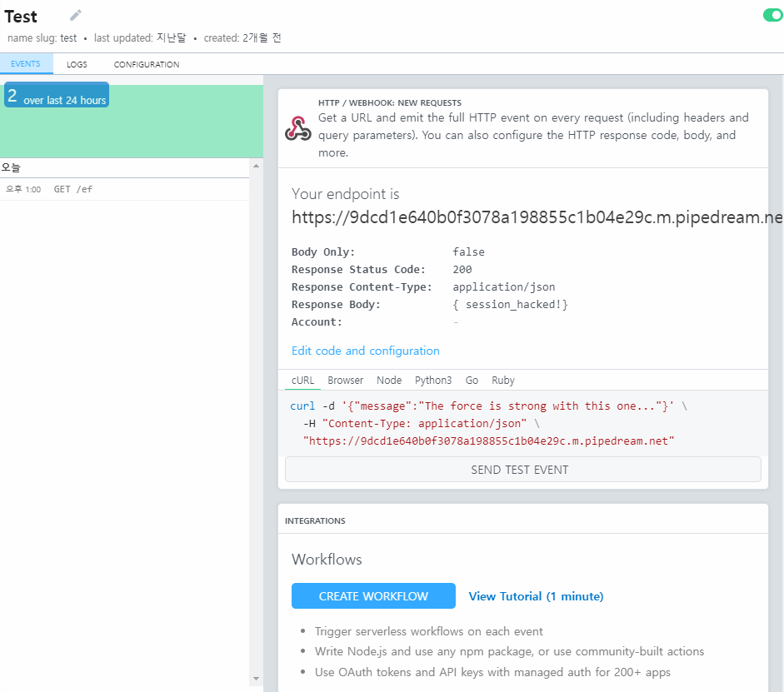
Task: Click the event list scroll-up arrow
Action: pos(256,166)
